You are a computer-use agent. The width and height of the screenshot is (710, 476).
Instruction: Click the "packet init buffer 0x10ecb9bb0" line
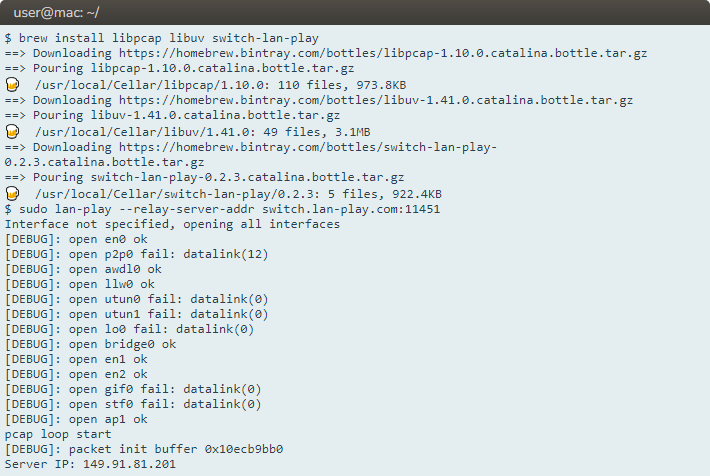pos(144,450)
